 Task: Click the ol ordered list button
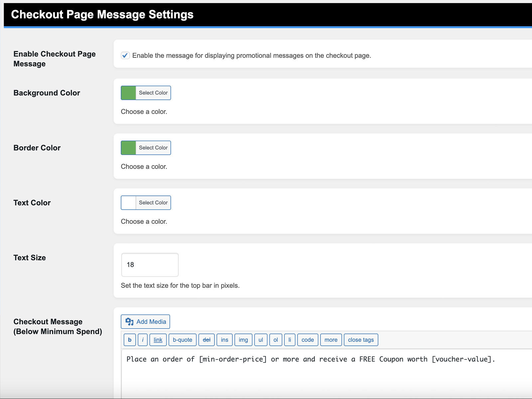[x=276, y=340]
